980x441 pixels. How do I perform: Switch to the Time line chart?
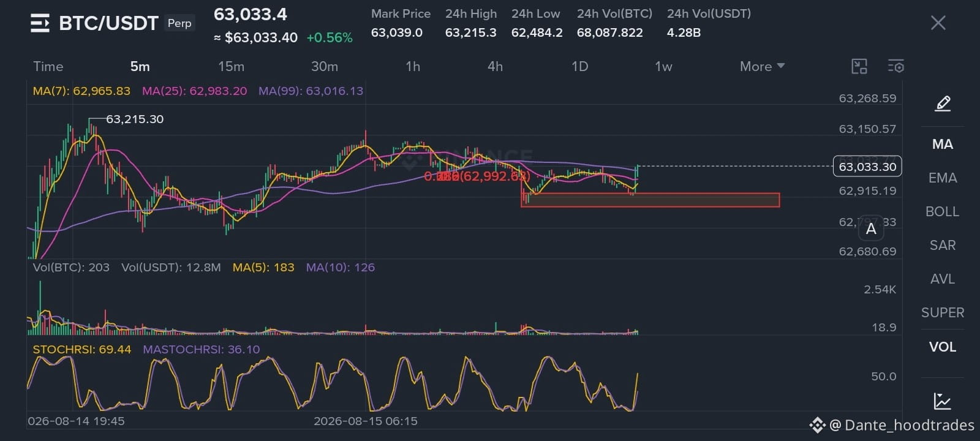point(48,66)
